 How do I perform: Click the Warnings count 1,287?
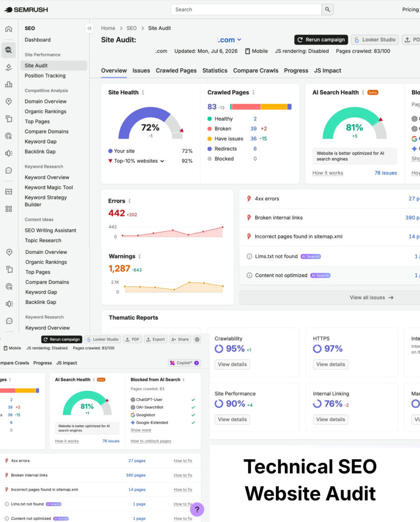119,268
